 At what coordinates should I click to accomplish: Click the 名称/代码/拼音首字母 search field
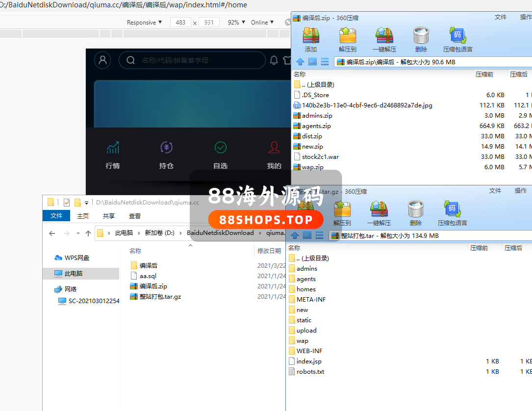tap(196, 60)
